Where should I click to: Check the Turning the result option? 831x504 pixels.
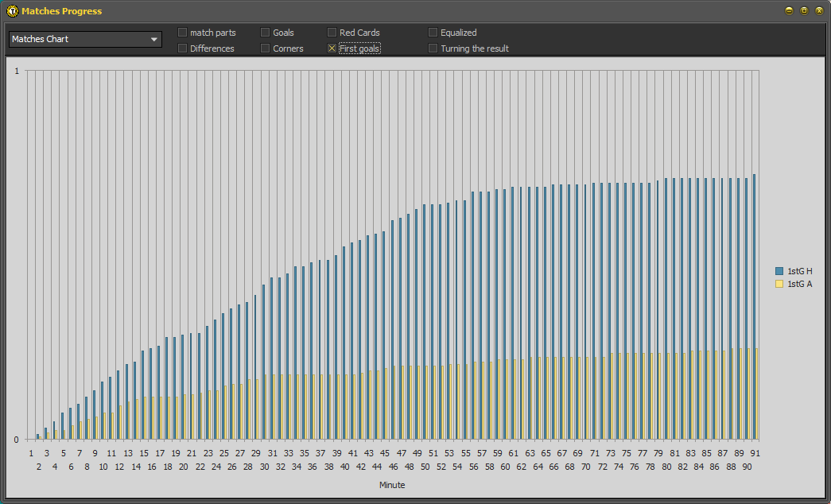(433, 48)
